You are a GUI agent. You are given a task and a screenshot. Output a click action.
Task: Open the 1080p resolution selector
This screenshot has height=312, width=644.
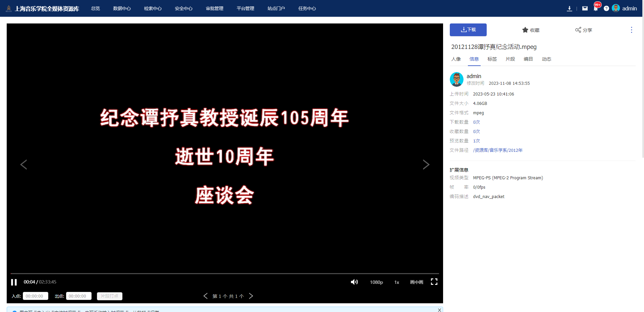coord(376,282)
